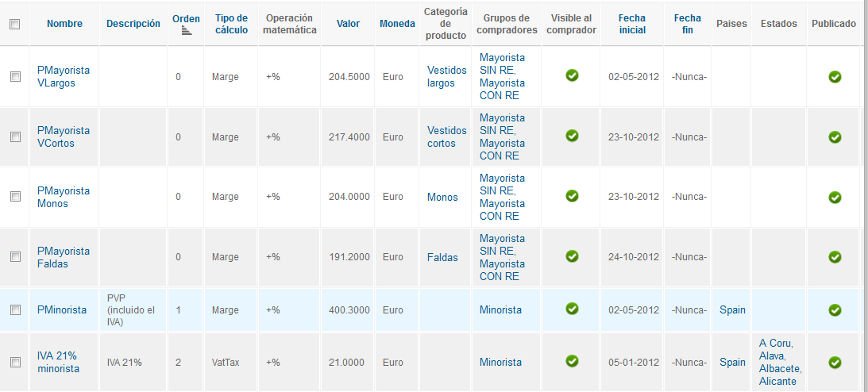Sort by the Valor column header
This screenshot has width=868, height=392.
[348, 24]
